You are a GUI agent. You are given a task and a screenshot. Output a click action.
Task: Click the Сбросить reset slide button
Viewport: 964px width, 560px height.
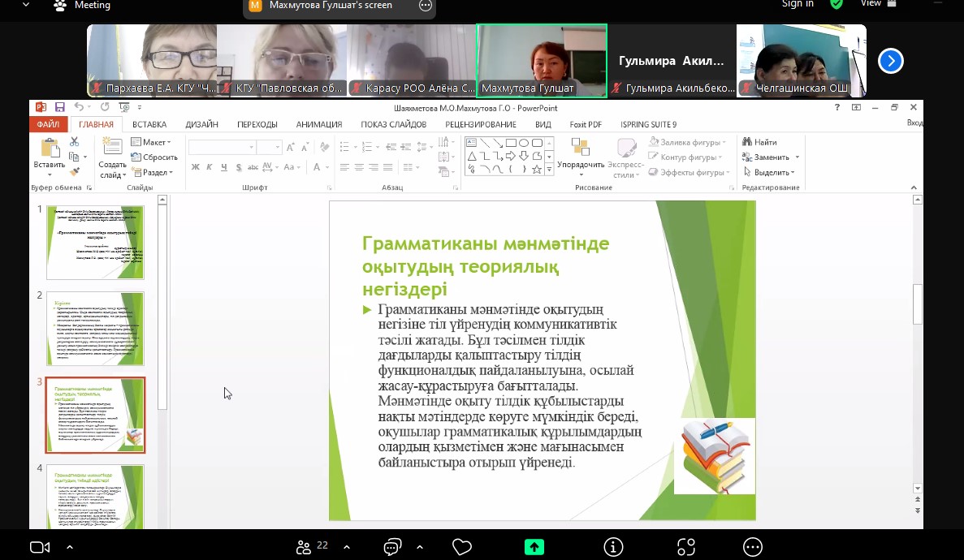coord(154,157)
